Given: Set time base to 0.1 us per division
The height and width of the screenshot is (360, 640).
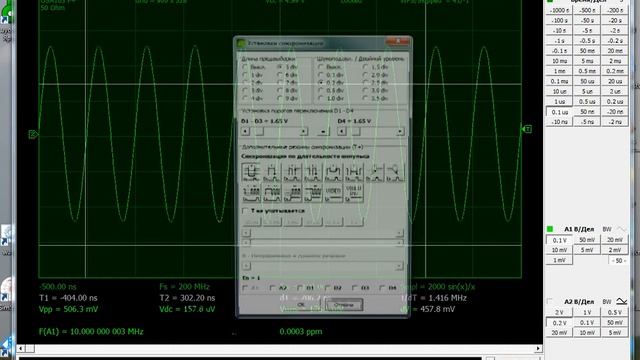Looking at the screenshot, I should (x=560, y=112).
